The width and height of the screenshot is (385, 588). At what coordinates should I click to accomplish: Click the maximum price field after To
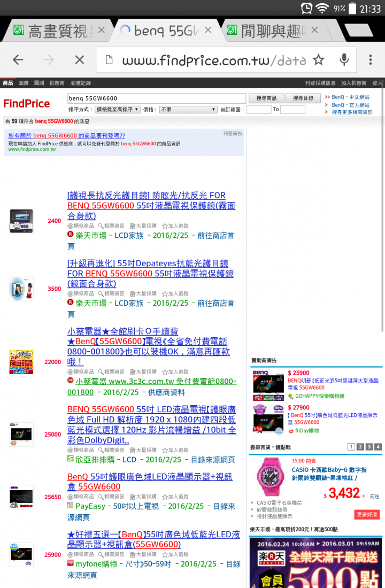point(292,110)
